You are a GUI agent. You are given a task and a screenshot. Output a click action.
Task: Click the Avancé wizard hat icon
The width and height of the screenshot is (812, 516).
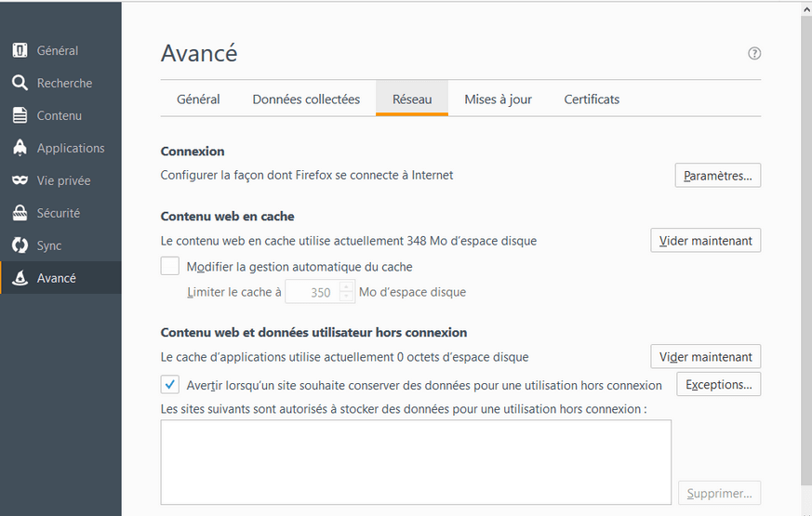point(20,278)
